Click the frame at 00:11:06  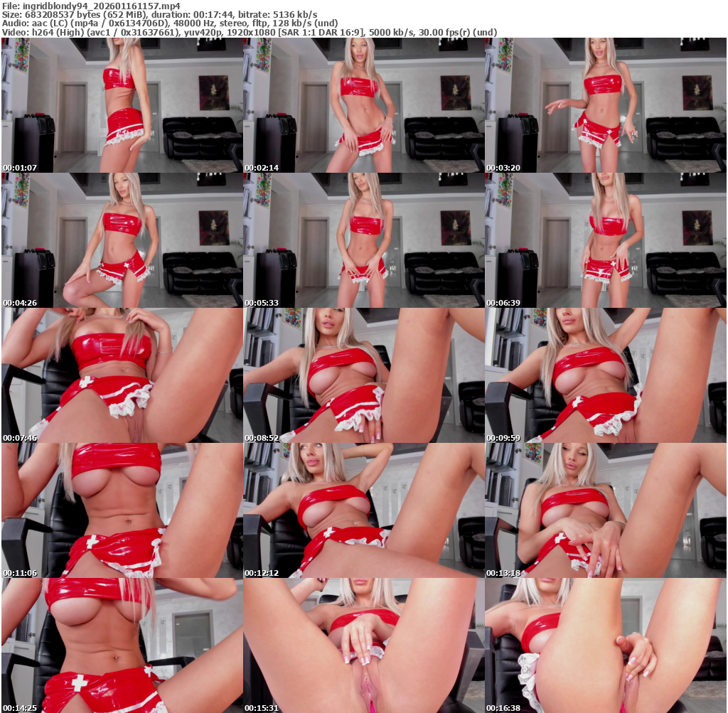122,510
